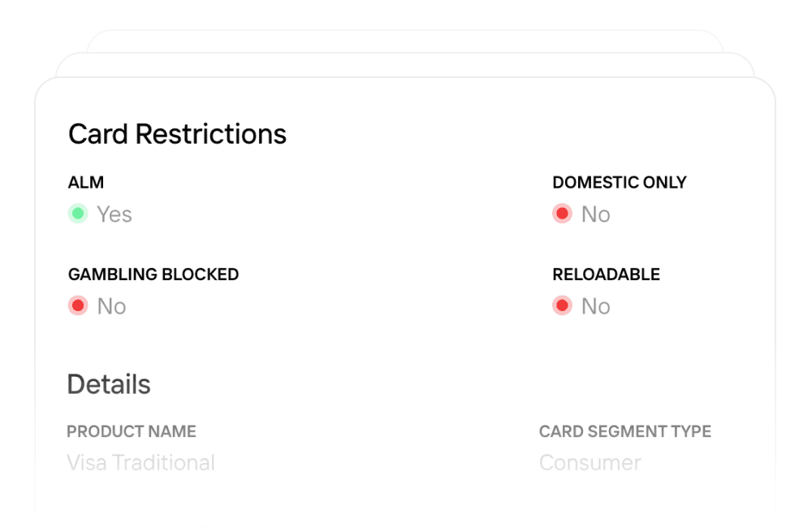This screenshot has height=528, width=812.
Task: Click the DOMESTIC ONLY label
Action: [x=620, y=183]
